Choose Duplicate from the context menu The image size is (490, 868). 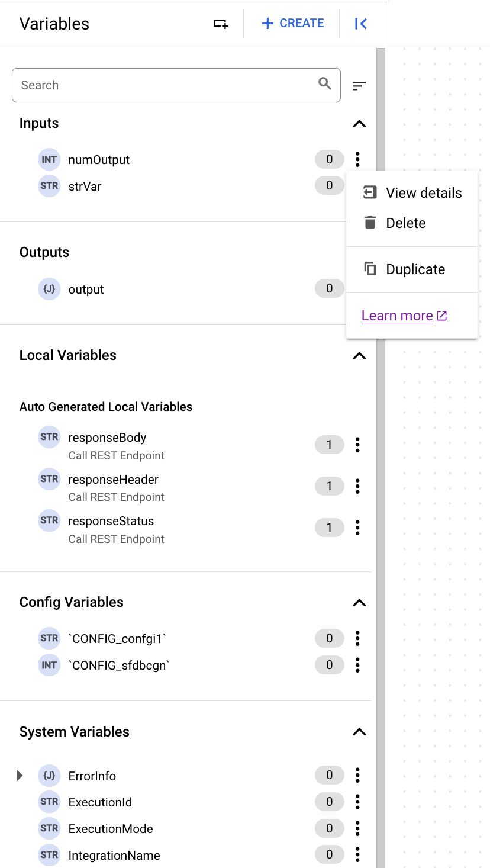tap(415, 269)
